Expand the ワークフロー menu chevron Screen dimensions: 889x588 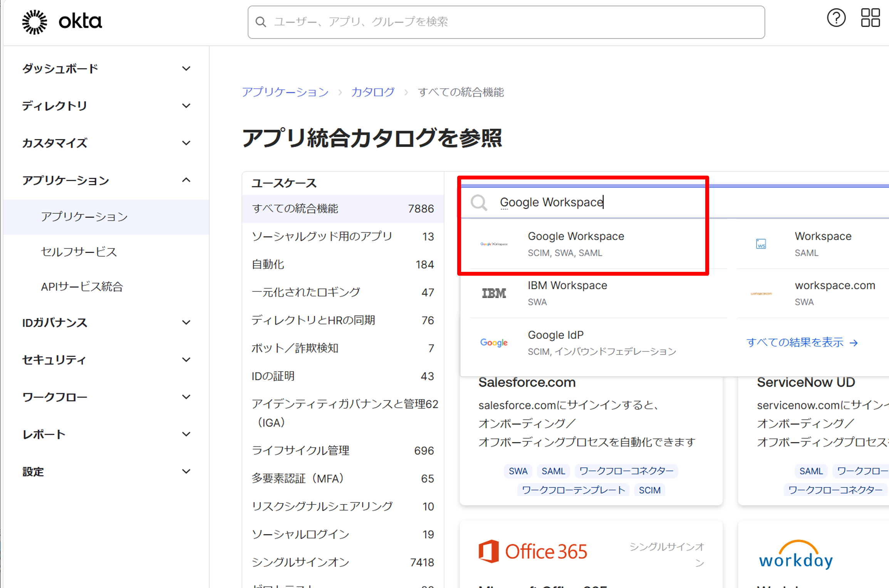(186, 397)
